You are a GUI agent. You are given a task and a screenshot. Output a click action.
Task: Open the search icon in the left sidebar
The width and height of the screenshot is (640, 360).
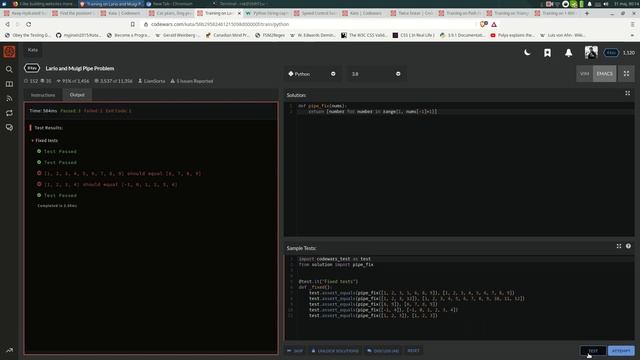point(9,69)
